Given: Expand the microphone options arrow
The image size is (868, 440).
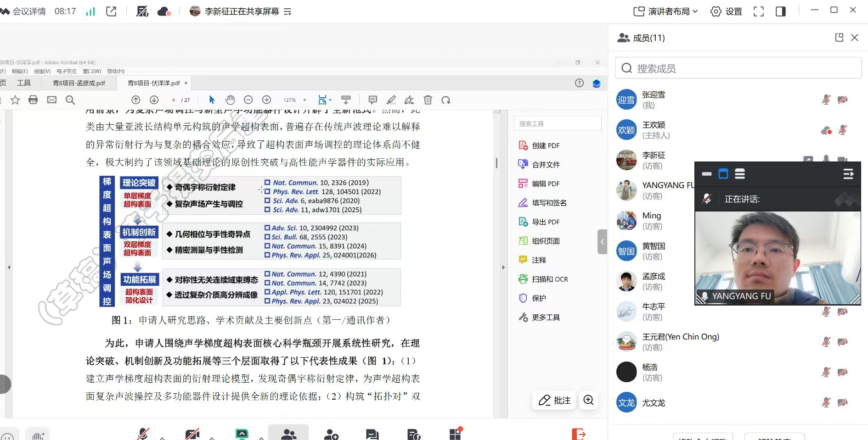Looking at the screenshot, I should coord(162,437).
